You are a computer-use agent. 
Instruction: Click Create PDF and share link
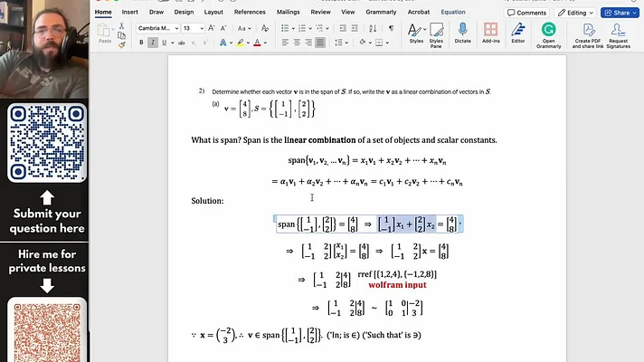(588, 35)
